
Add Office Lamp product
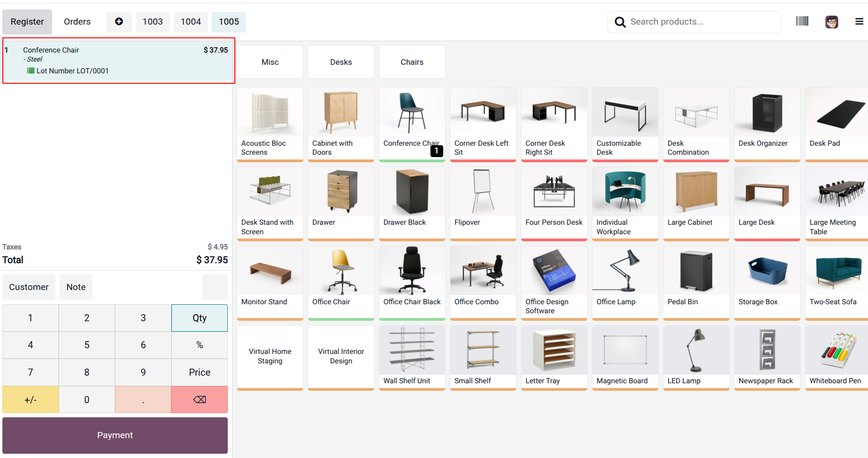[x=625, y=283]
